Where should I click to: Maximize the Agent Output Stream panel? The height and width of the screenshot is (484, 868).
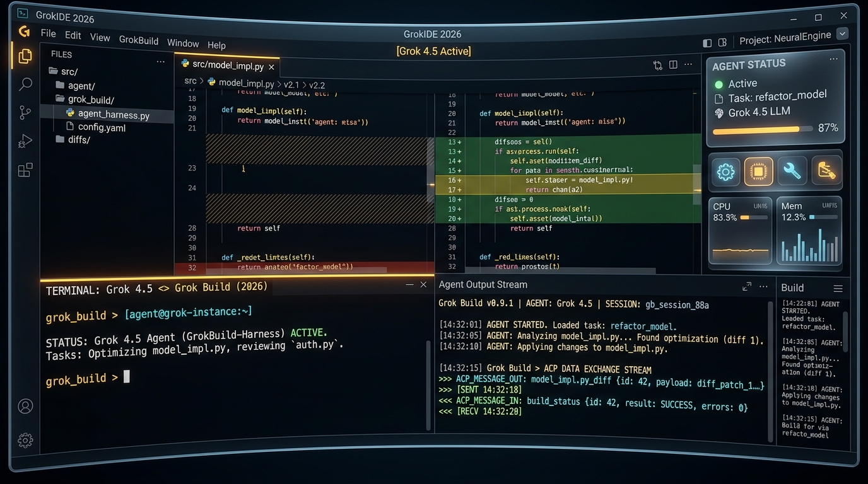click(747, 286)
